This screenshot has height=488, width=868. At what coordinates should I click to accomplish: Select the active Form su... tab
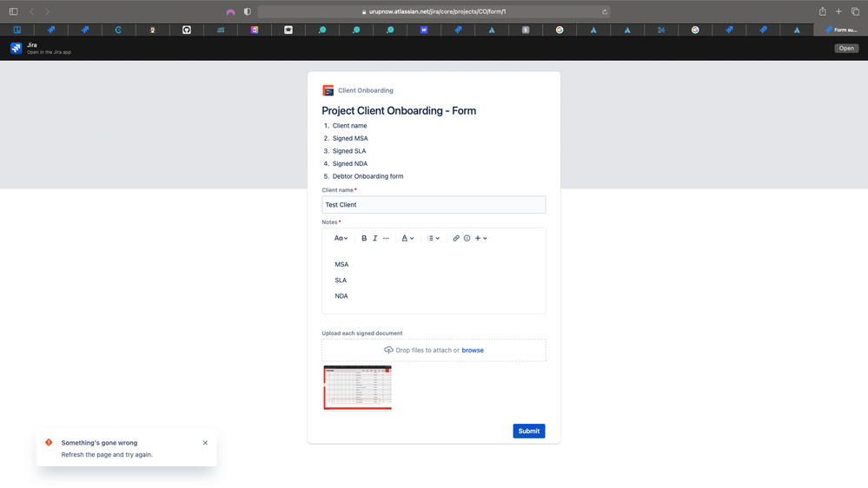pyautogui.click(x=841, y=30)
